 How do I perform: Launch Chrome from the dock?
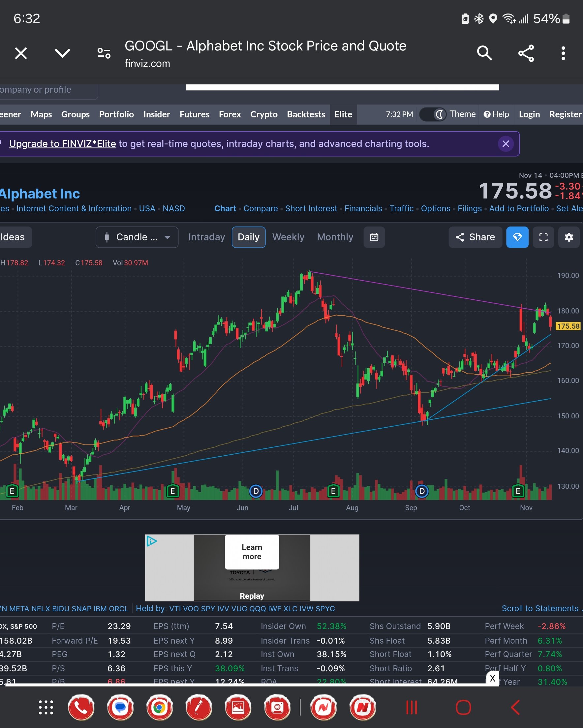(159, 708)
